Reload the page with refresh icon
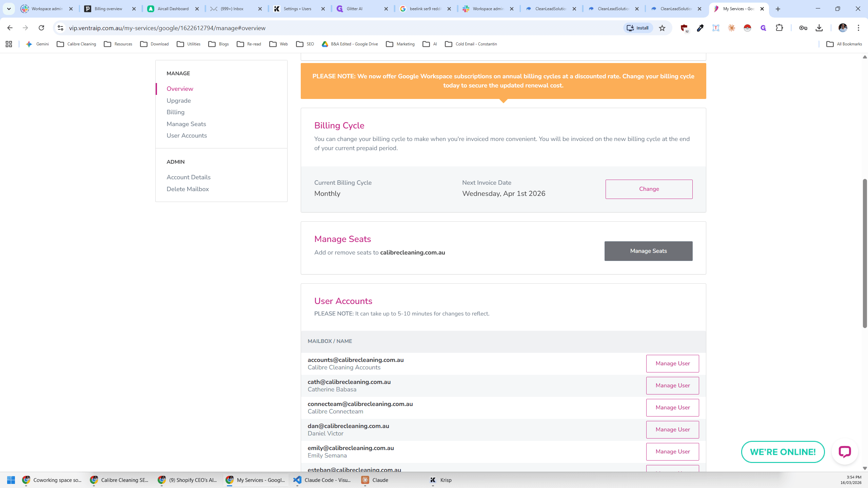Viewport: 868px width, 488px height. (41, 28)
